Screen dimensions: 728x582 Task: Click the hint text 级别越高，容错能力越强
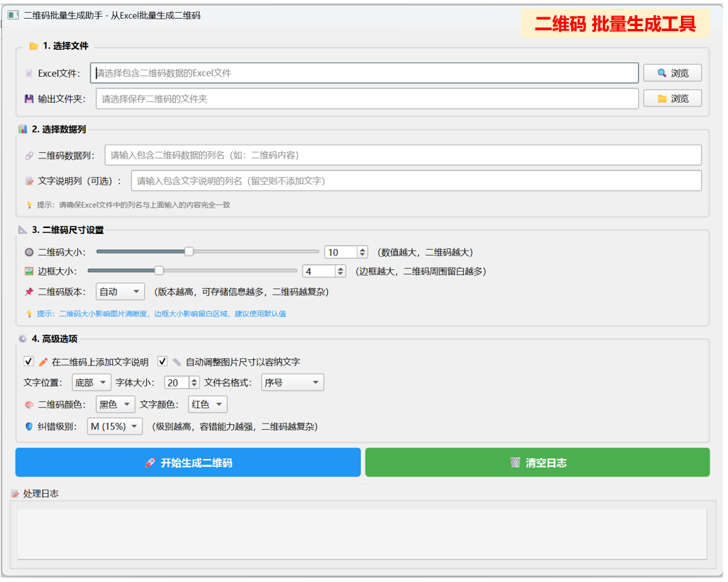(x=235, y=426)
